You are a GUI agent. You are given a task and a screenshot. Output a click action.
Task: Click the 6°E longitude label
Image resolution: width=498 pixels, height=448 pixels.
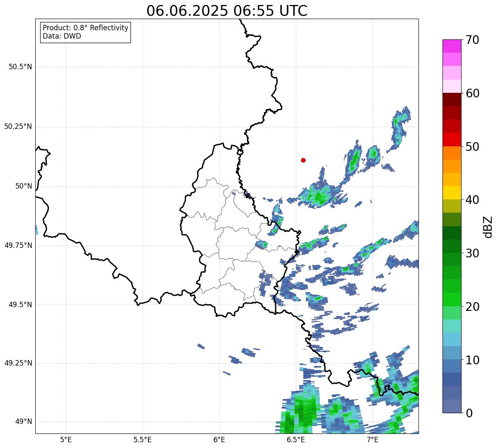pyautogui.click(x=219, y=439)
